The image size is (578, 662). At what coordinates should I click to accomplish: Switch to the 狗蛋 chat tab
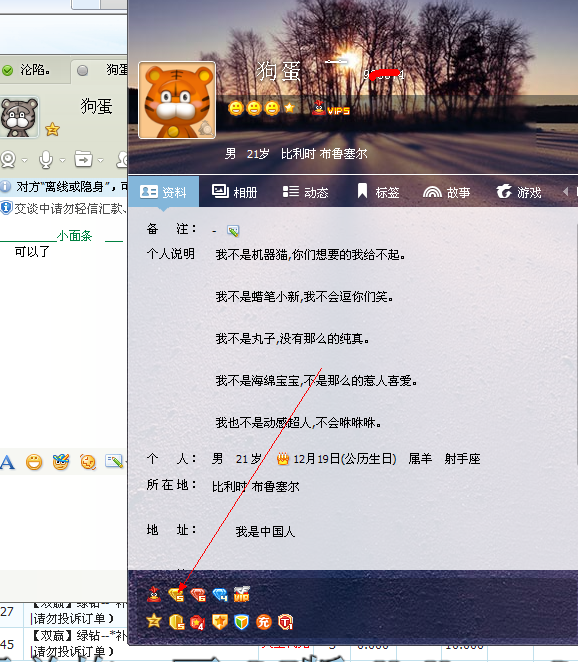pyautogui.click(x=101, y=70)
